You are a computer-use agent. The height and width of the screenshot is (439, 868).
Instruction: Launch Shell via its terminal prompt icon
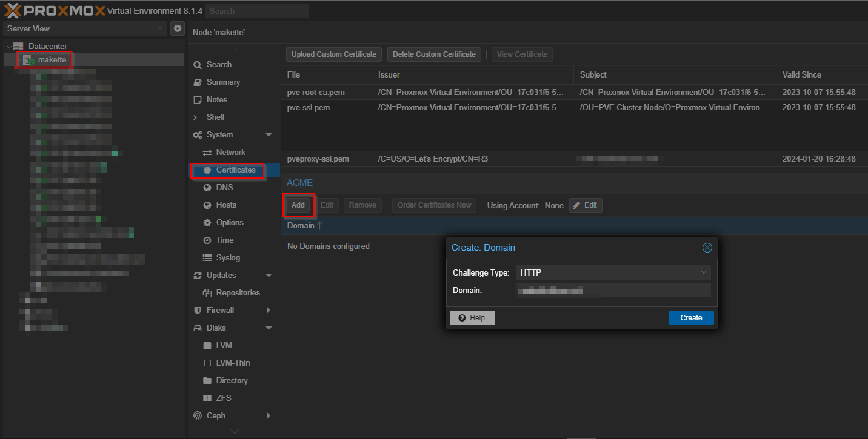pyautogui.click(x=197, y=117)
